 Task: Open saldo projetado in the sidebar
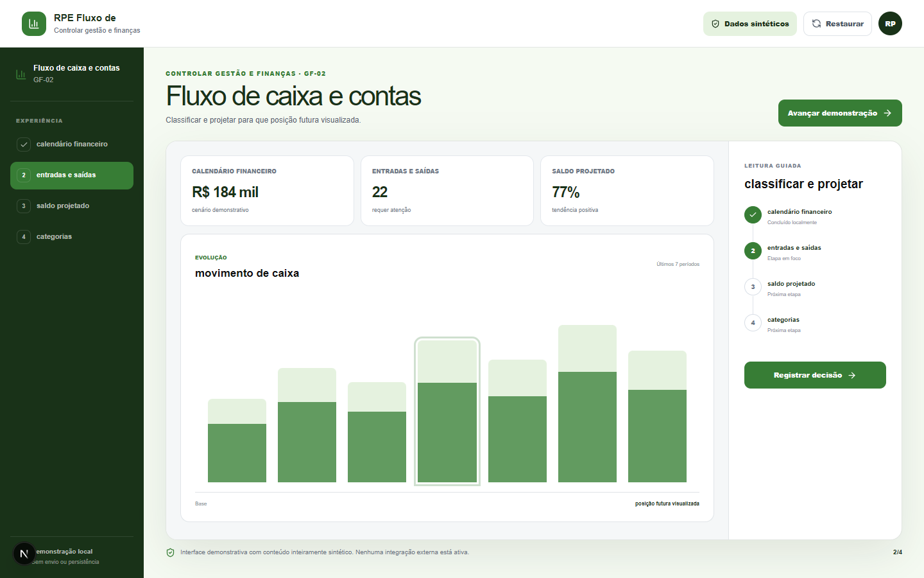(x=72, y=206)
